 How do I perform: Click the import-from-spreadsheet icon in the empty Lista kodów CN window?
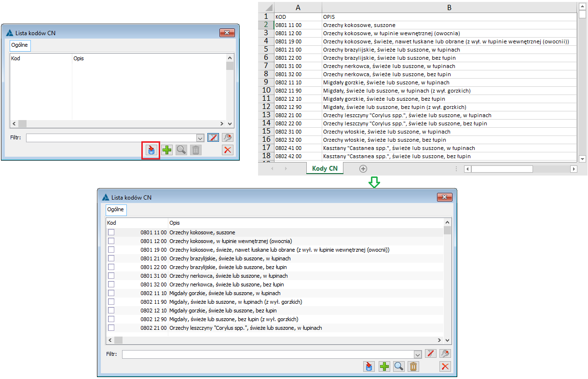click(151, 150)
